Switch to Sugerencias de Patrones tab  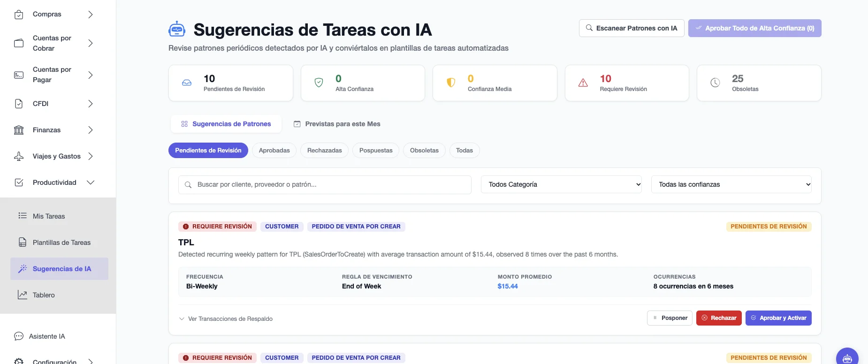226,124
